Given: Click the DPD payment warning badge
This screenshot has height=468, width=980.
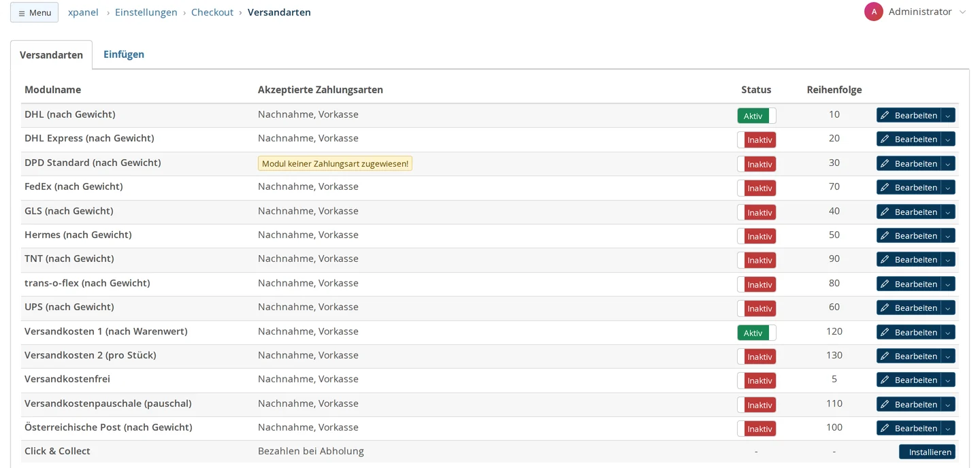Looking at the screenshot, I should 335,164.
